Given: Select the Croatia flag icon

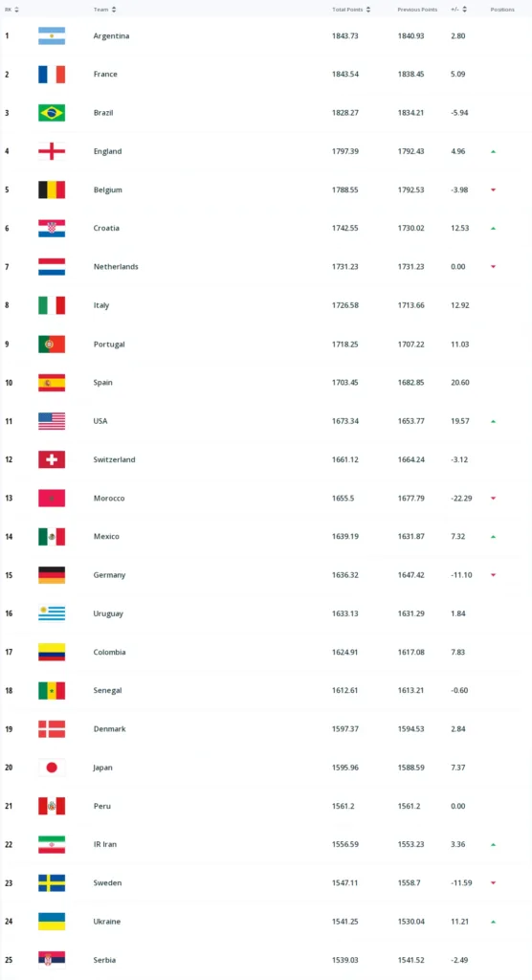Looking at the screenshot, I should pyautogui.click(x=52, y=228).
